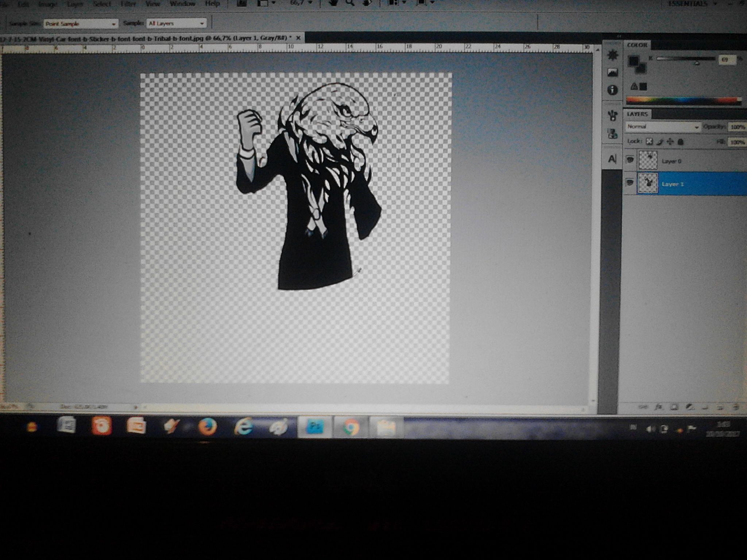Add layer style using fx icon

(658, 407)
